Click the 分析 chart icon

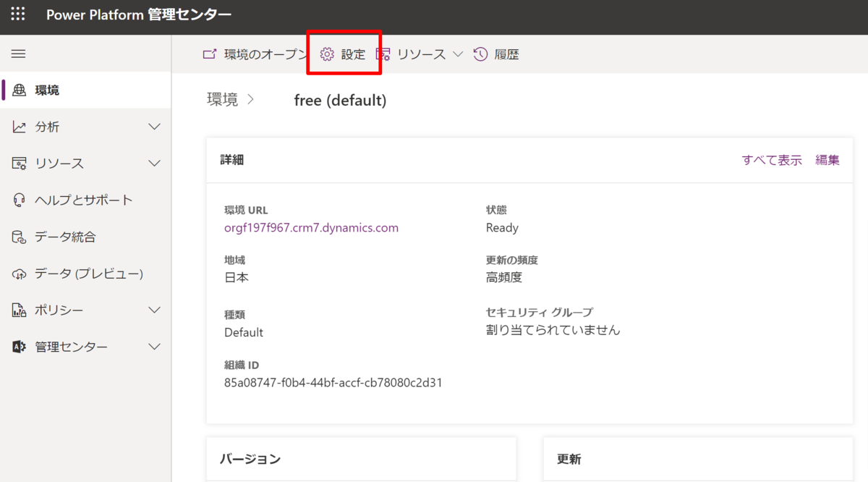pyautogui.click(x=20, y=127)
